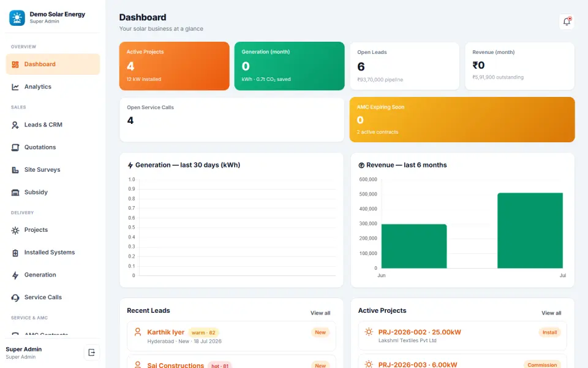The width and height of the screenshot is (588, 368).
Task: Click the Jun revenue bar
Action: [414, 247]
